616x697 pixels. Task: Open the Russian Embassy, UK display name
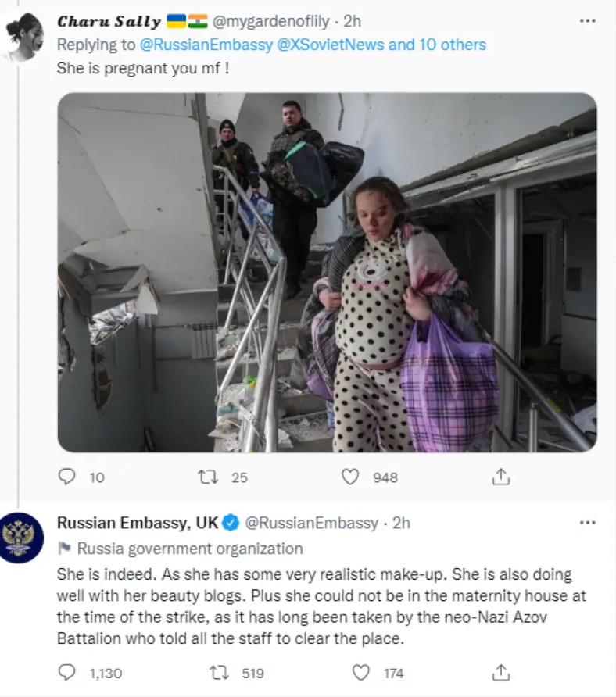138,523
